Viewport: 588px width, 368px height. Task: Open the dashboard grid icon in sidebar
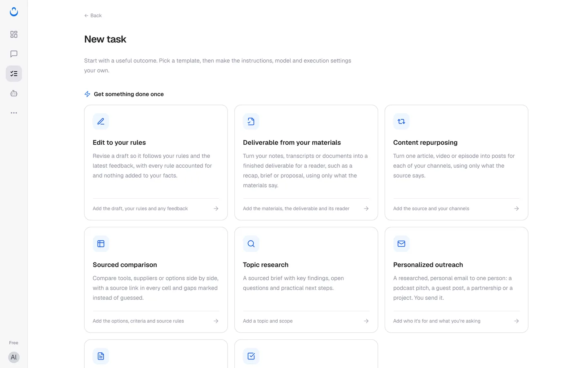tap(14, 34)
